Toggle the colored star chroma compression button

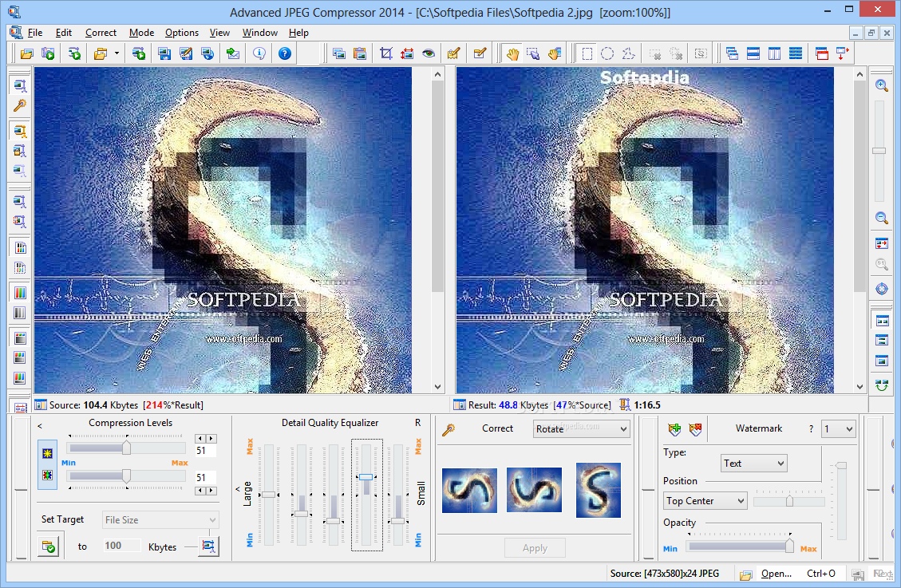tap(47, 476)
